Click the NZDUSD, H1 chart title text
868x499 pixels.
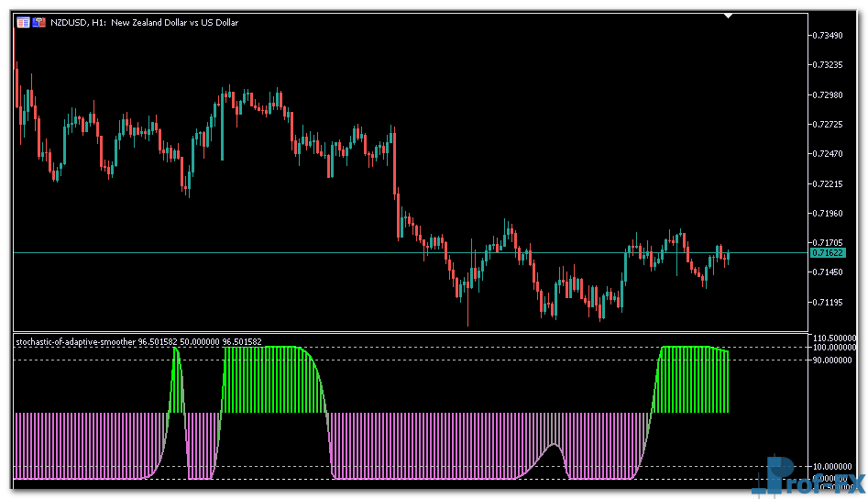[145, 22]
